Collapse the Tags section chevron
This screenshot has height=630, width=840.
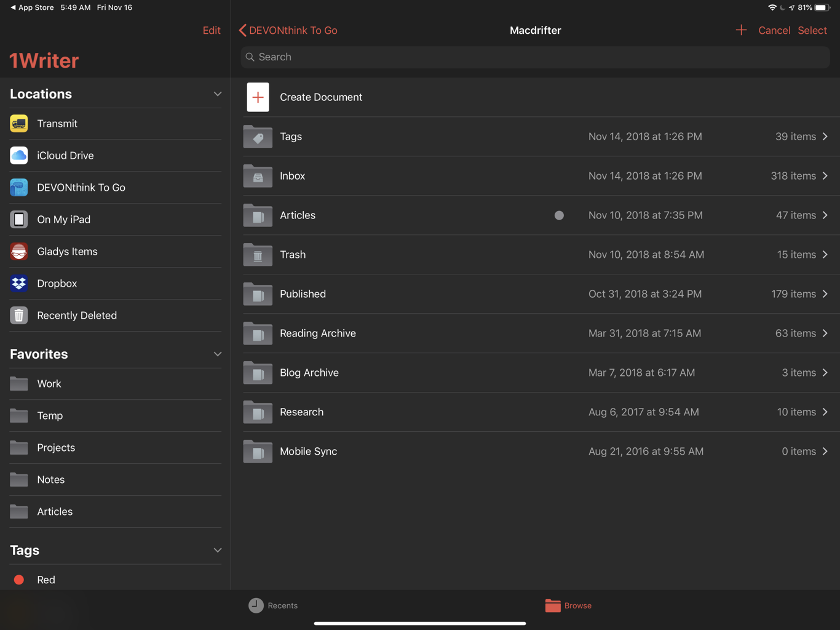click(x=217, y=551)
